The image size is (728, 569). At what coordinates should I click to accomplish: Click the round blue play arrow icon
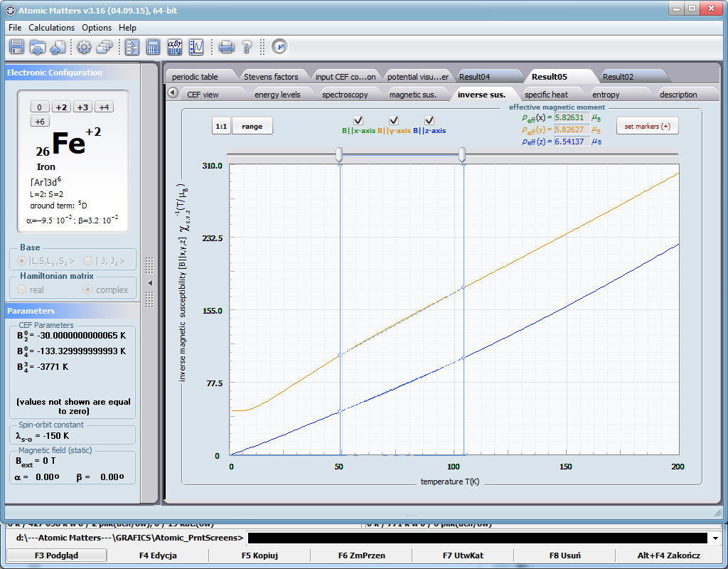[x=279, y=47]
